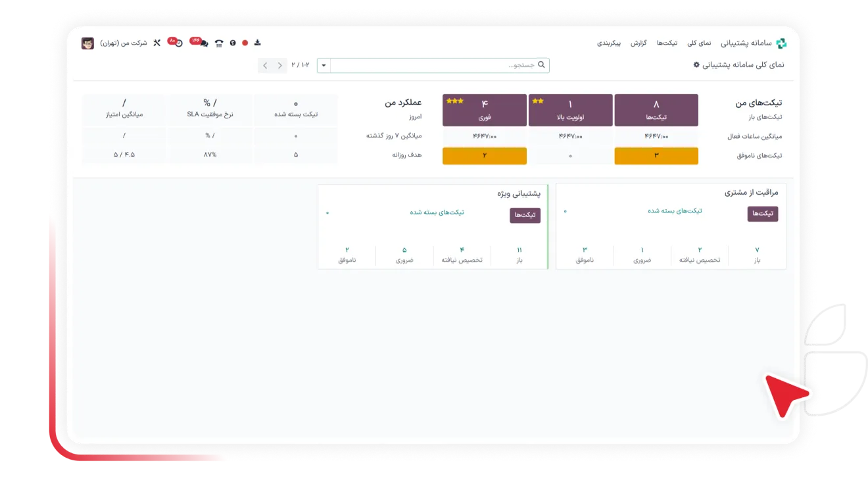The height and width of the screenshot is (488, 868).
Task: Click the helpdesk app logo icon
Action: tap(781, 43)
